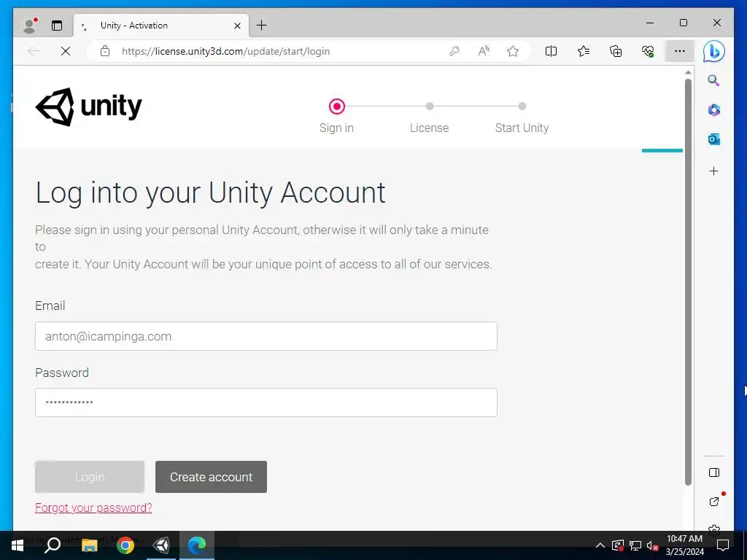The image size is (747, 560).
Task: Toggle sidebar panel layout icon
Action: pos(713,472)
